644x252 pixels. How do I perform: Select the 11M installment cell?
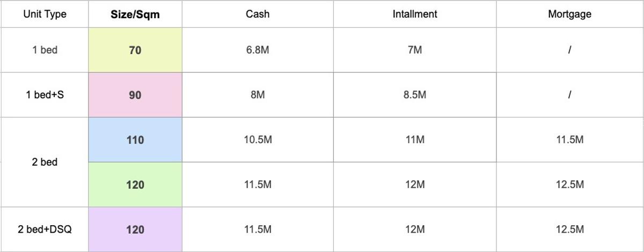click(415, 140)
